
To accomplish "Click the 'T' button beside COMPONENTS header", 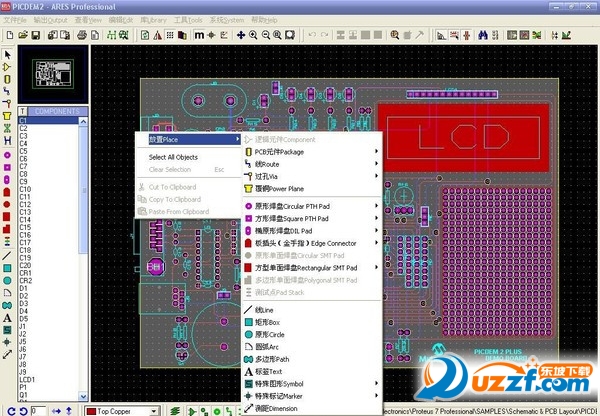I will tap(23, 111).
